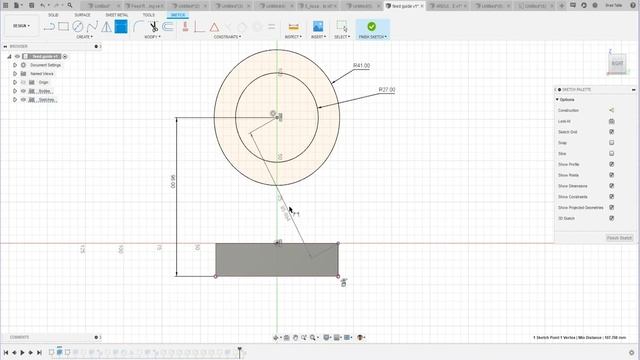Uncheck the Show Dimensions checkbox
640x360 pixels.
click(x=611, y=186)
